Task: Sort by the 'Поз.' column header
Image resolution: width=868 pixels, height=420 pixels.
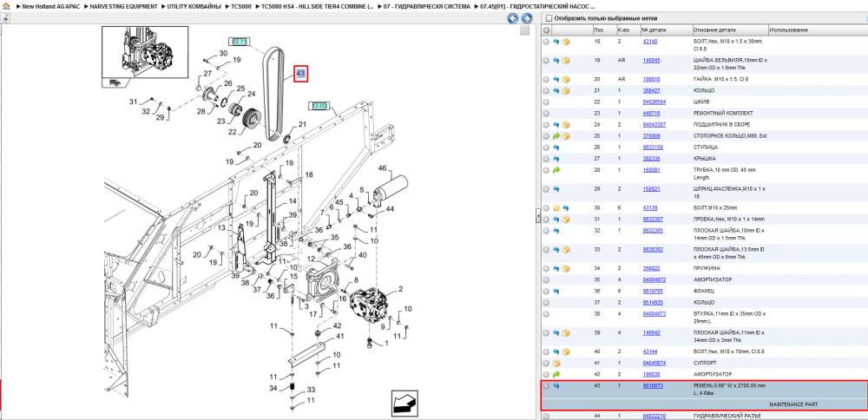Action: 603,30
